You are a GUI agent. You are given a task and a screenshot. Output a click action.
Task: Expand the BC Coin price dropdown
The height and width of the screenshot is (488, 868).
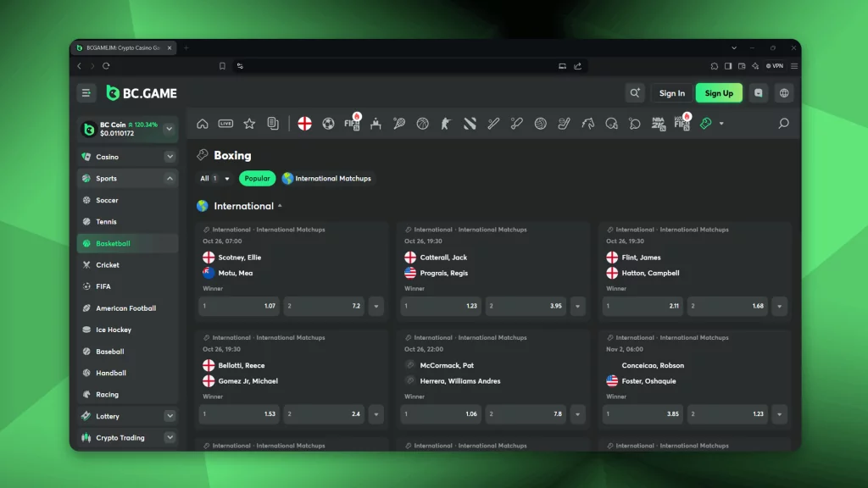pos(170,129)
